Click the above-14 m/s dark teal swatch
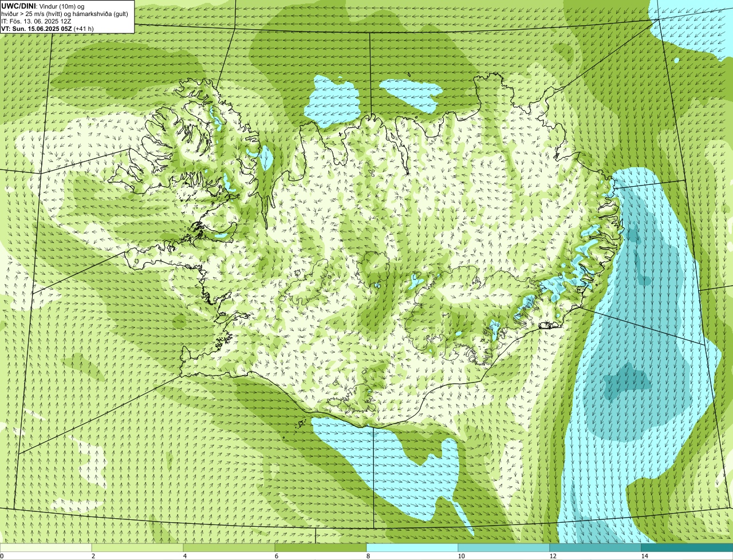The width and height of the screenshot is (733, 560). [687, 547]
